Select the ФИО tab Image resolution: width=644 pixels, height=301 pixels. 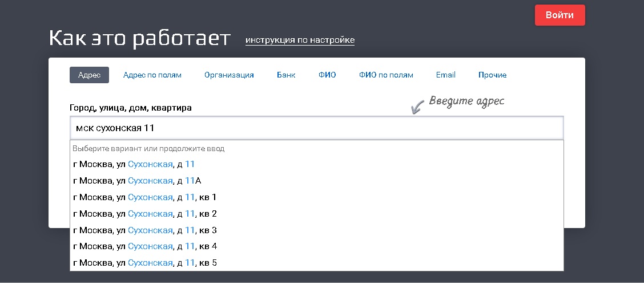(327, 75)
